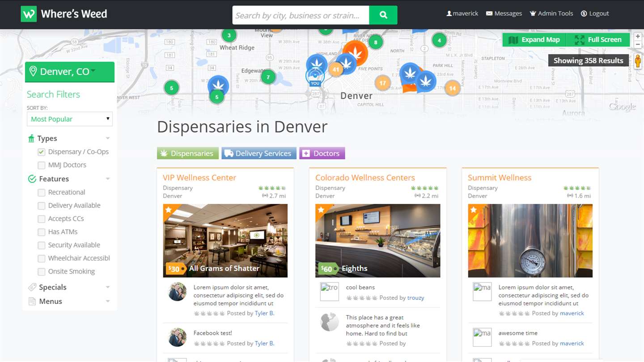Screen dimensions: 644x362
Task: Enable the Recreational filter
Action: pos(42,193)
